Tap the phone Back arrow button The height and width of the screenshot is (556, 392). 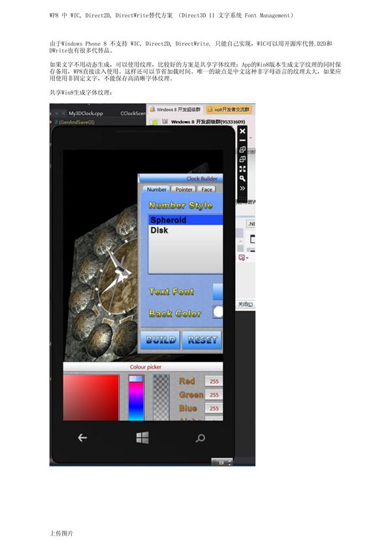(82, 438)
